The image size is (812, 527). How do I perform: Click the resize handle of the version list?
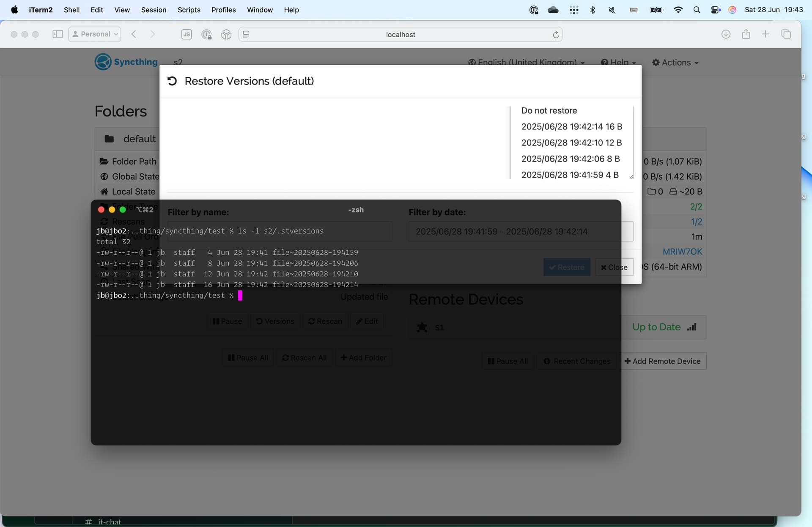point(631,177)
